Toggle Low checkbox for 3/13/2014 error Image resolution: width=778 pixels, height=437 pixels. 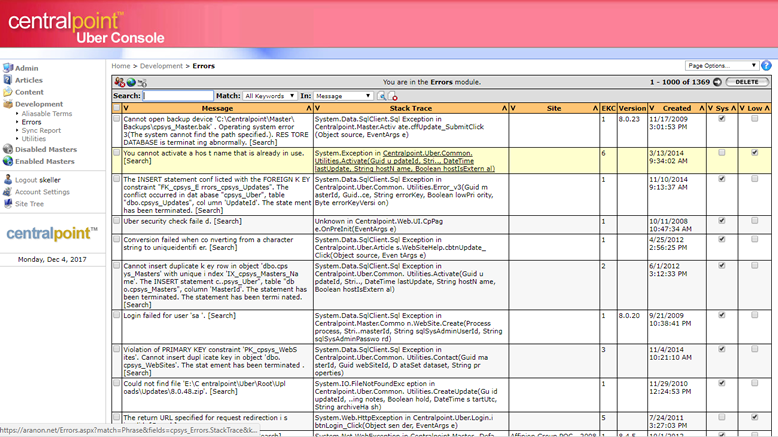click(754, 153)
